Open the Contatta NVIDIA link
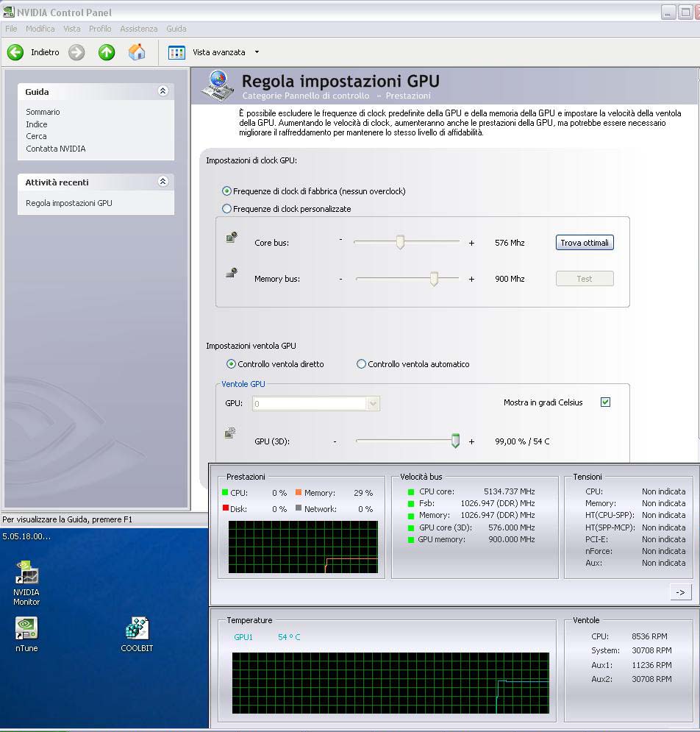Screen dimensions: 700x732 click(56, 149)
